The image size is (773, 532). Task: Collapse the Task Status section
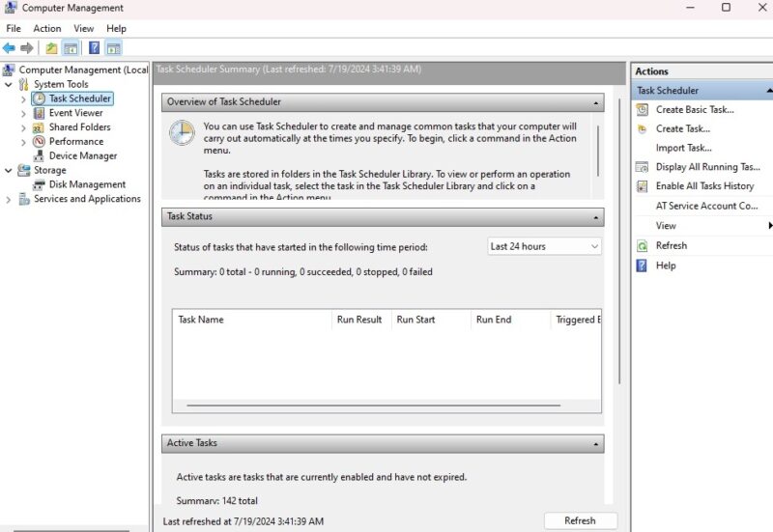coord(595,216)
